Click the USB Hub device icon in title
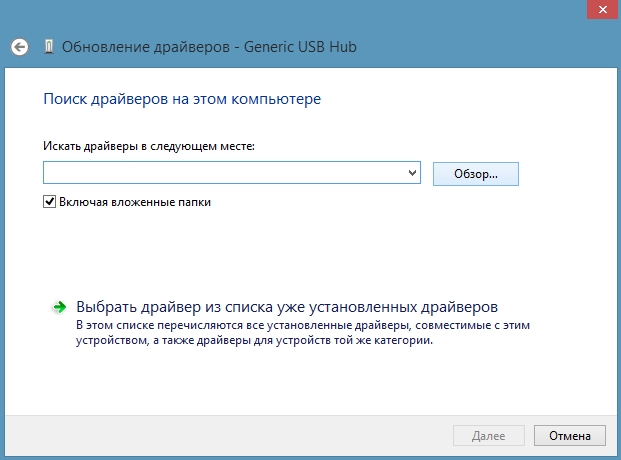 click(49, 47)
